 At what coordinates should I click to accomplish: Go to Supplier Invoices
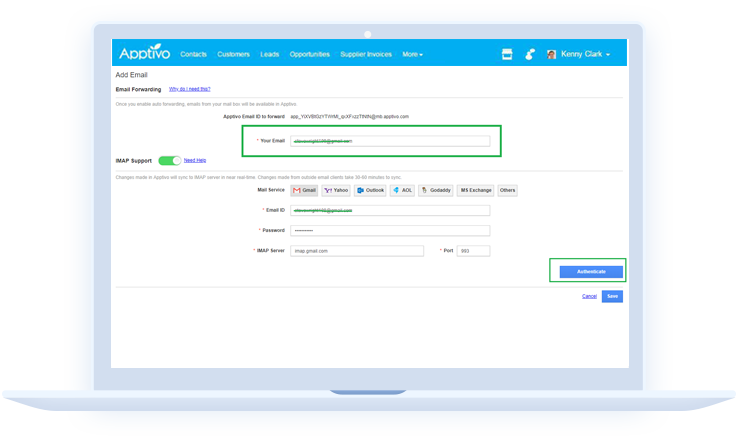366,54
